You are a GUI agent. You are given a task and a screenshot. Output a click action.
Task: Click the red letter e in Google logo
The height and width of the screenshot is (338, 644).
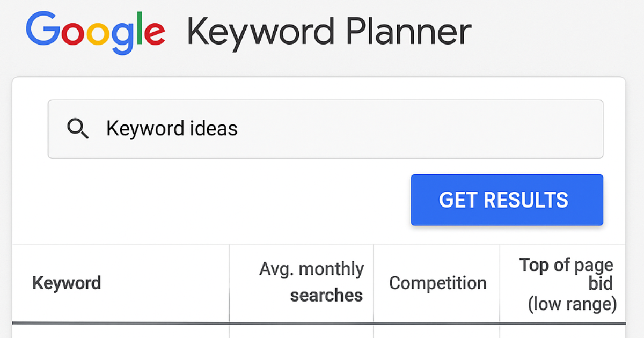point(156,33)
